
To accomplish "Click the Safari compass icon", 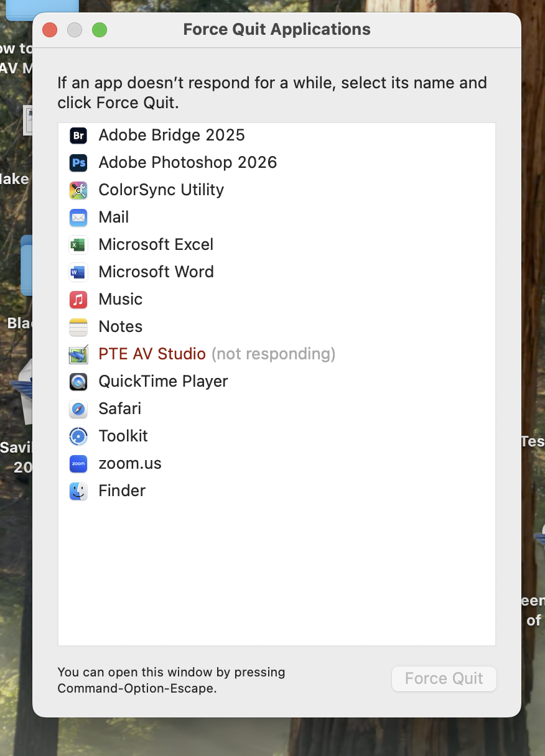I will point(78,409).
